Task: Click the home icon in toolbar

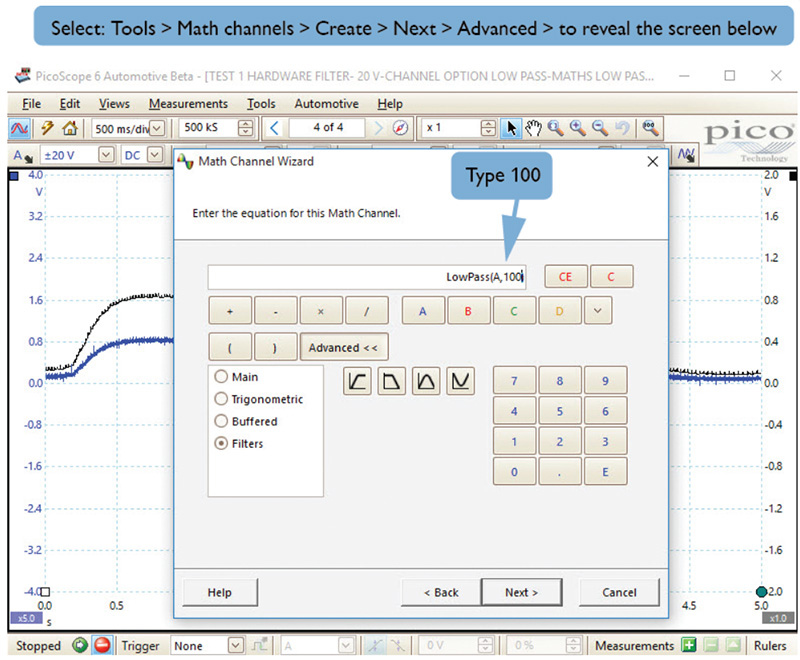Action: pos(69,128)
